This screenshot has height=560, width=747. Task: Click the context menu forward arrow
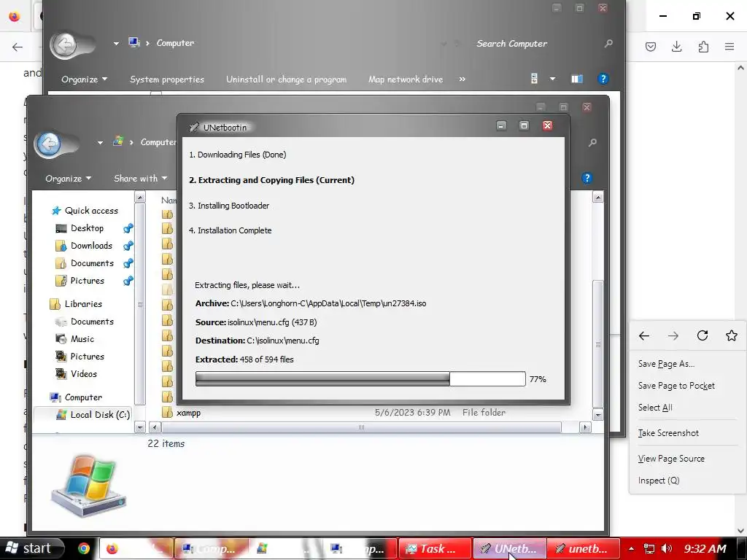673,335
